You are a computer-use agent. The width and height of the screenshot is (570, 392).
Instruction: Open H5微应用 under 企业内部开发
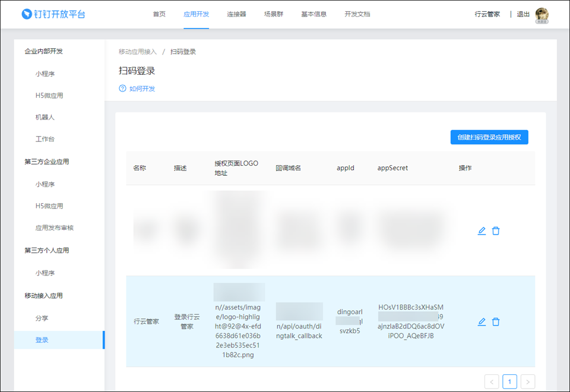[49, 96]
